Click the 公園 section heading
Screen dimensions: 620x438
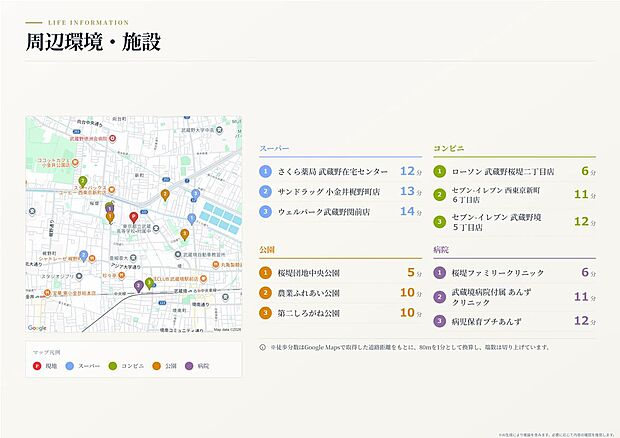pyautogui.click(x=267, y=249)
